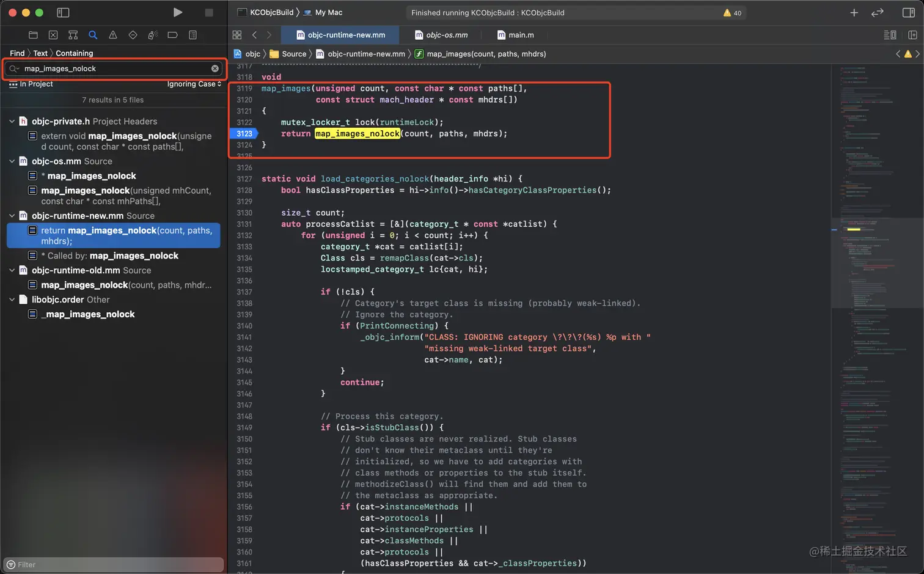
Task: Switch to objc-runtime-new.mm tab
Action: pos(340,35)
